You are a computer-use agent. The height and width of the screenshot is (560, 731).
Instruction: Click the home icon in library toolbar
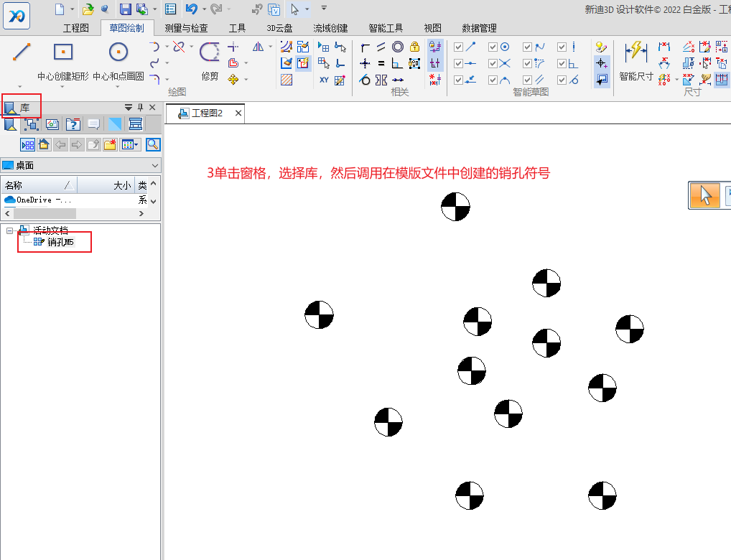[x=44, y=144]
